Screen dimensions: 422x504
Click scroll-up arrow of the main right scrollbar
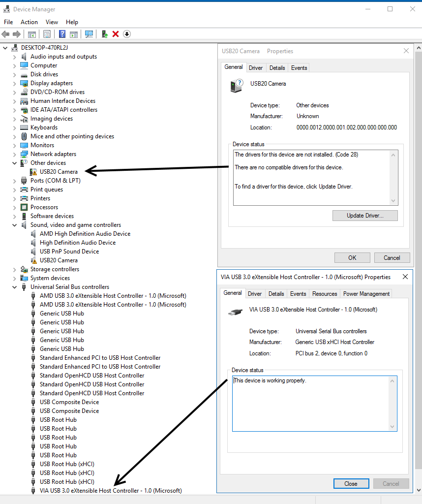(419, 48)
